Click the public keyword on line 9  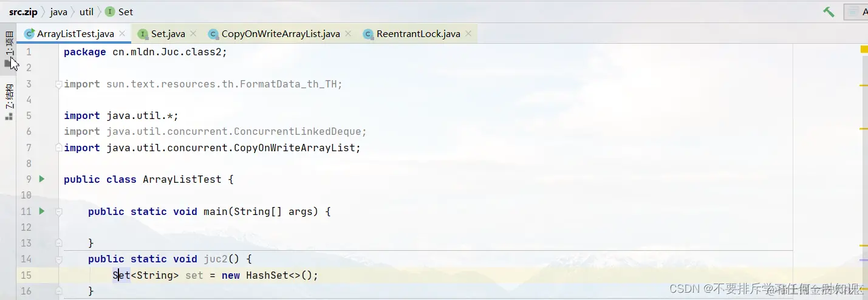pyautogui.click(x=82, y=180)
